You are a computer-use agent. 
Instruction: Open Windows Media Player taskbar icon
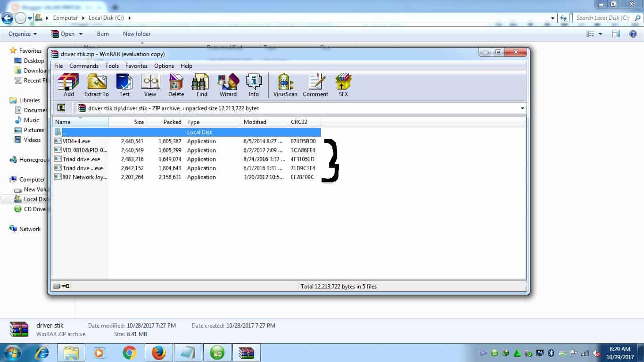tap(100, 353)
